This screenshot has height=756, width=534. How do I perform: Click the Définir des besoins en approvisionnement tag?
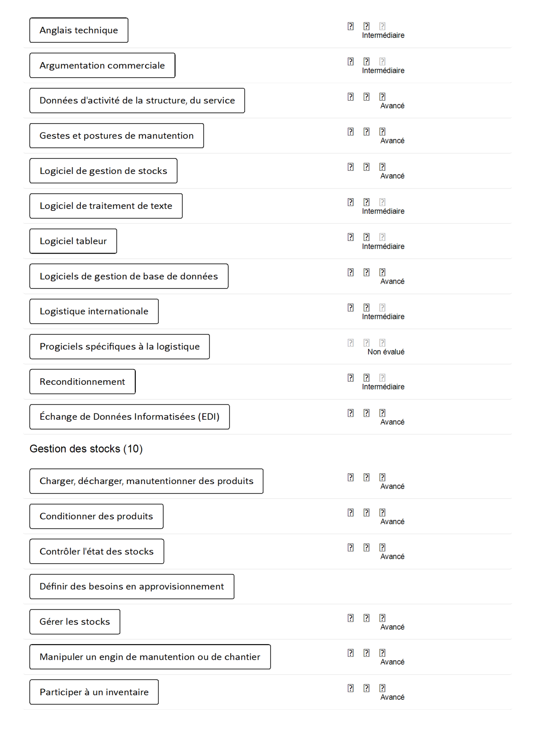tap(132, 587)
